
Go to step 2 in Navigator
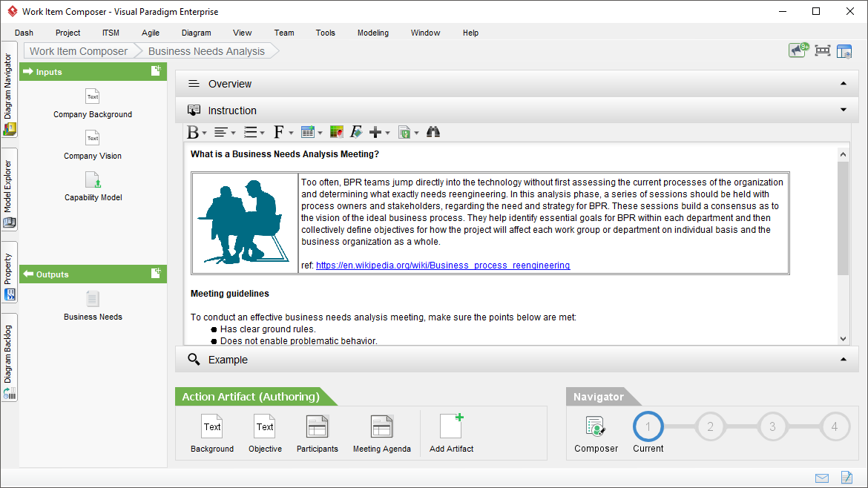[710, 426]
